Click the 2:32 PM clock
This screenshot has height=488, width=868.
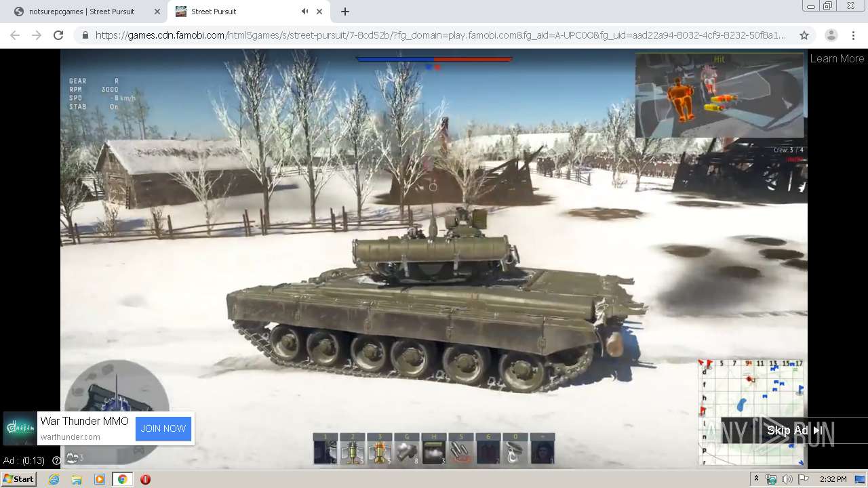click(x=833, y=479)
